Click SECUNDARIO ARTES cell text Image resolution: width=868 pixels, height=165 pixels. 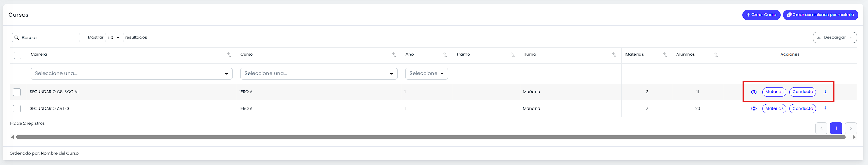49,108
